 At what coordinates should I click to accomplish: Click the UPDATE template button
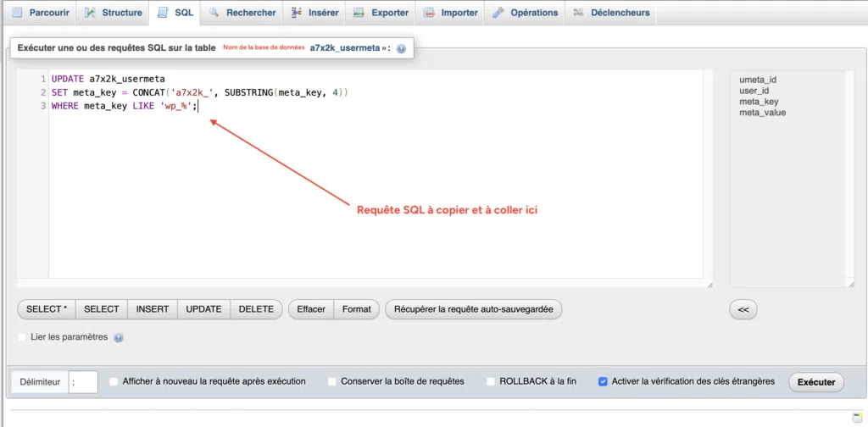pyautogui.click(x=203, y=309)
